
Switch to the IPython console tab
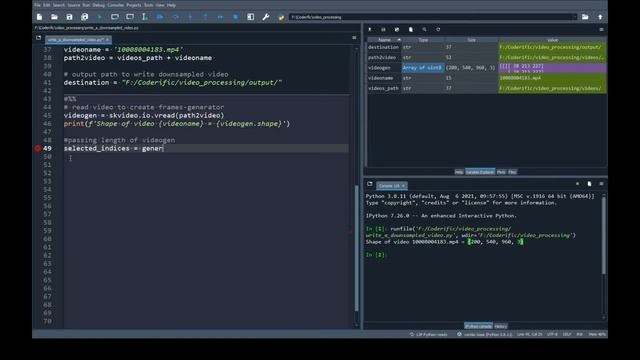[478, 326]
